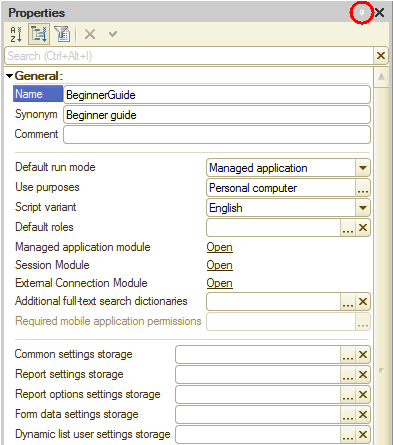Toggle the sort by categories icon
The width and height of the screenshot is (393, 445).
tap(39, 34)
